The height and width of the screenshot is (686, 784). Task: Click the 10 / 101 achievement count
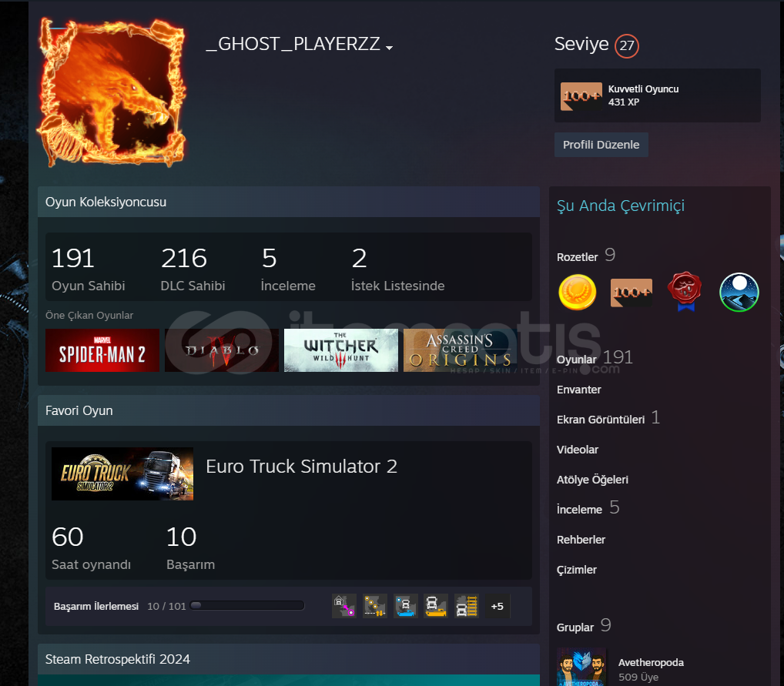pyautogui.click(x=166, y=606)
